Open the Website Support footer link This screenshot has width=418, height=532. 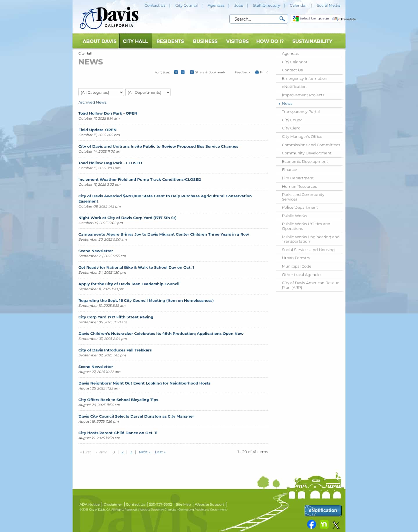[x=210, y=504]
